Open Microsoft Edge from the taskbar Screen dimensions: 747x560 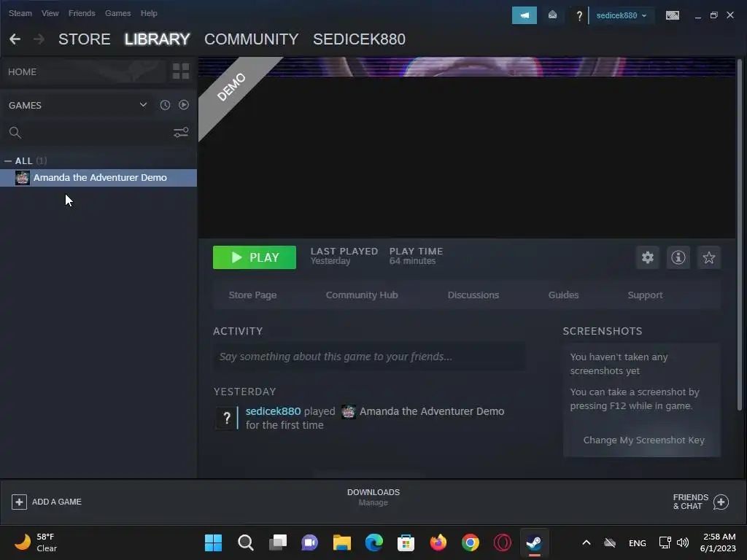pyautogui.click(x=374, y=542)
